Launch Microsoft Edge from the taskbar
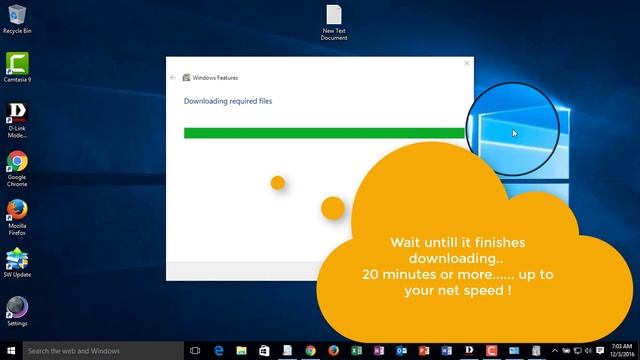Screen dimensions: 640x360 [219, 351]
